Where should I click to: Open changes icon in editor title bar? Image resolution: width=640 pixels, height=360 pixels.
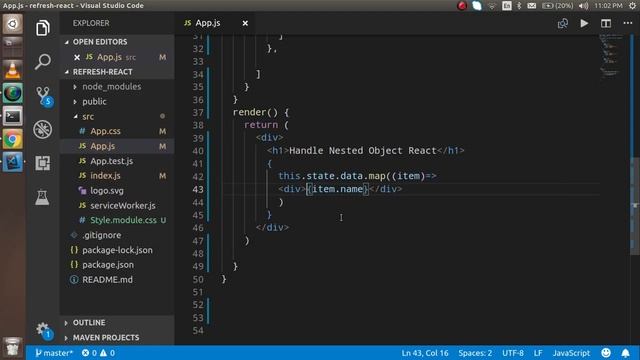click(563, 23)
